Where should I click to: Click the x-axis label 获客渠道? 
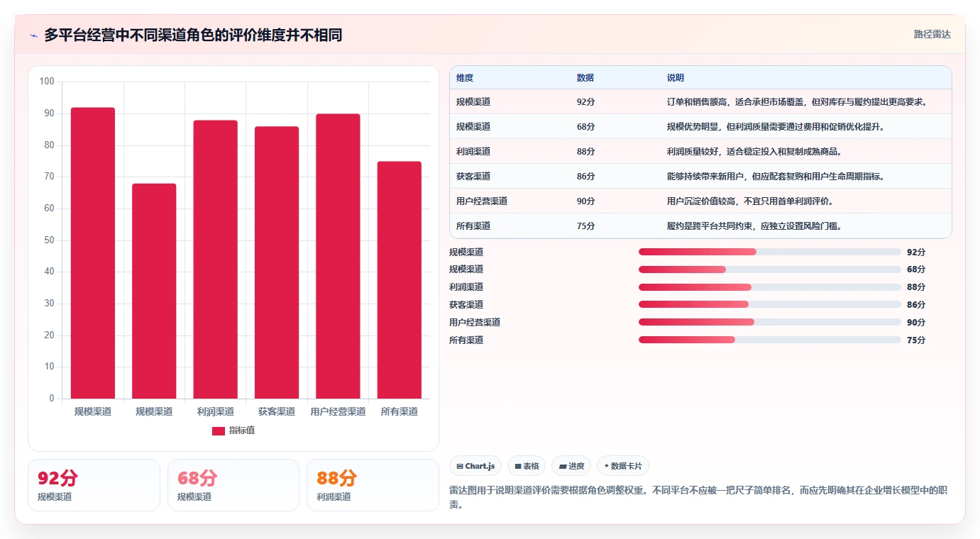point(277,411)
